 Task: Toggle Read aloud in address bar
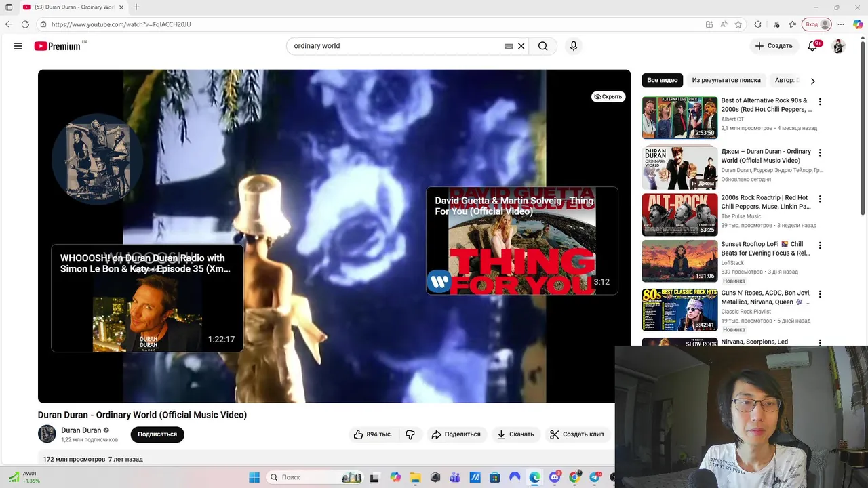pyautogui.click(x=724, y=24)
